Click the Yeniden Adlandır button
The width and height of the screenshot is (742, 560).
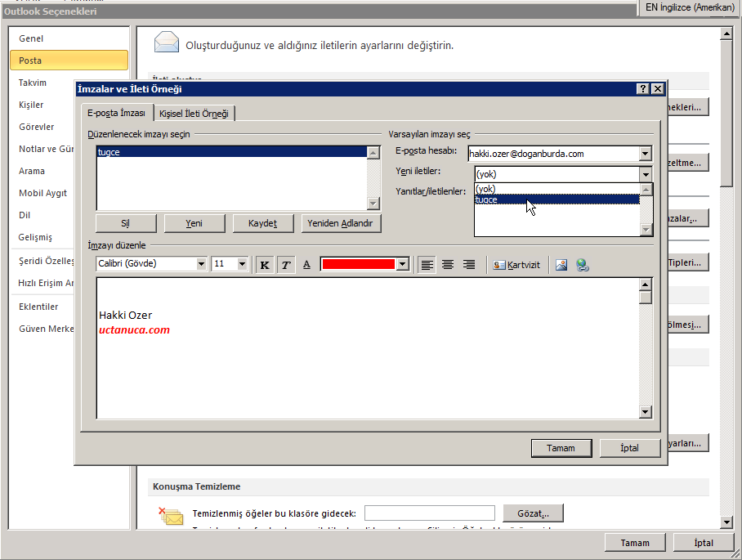click(x=340, y=223)
